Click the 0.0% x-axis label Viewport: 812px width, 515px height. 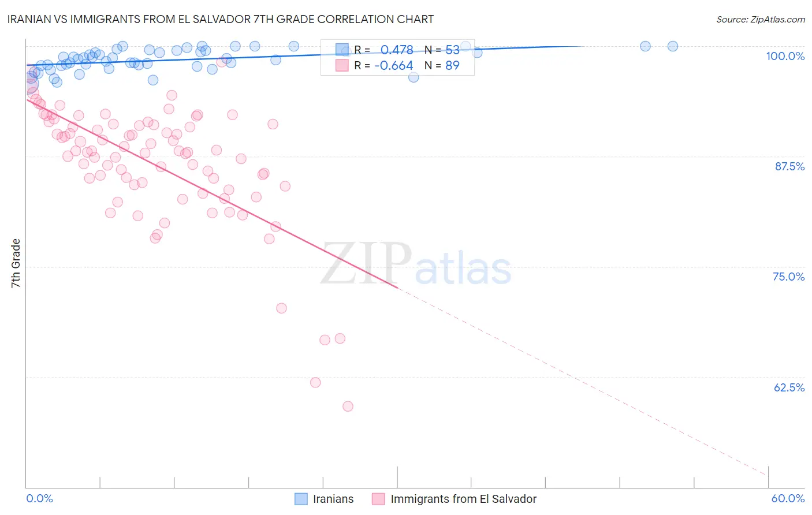click(x=40, y=498)
